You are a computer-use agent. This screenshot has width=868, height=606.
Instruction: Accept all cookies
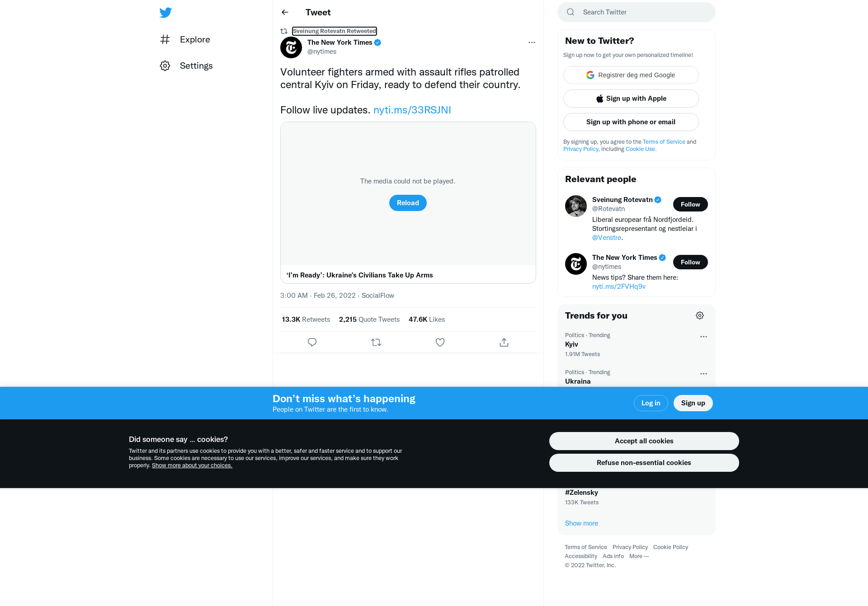644,441
